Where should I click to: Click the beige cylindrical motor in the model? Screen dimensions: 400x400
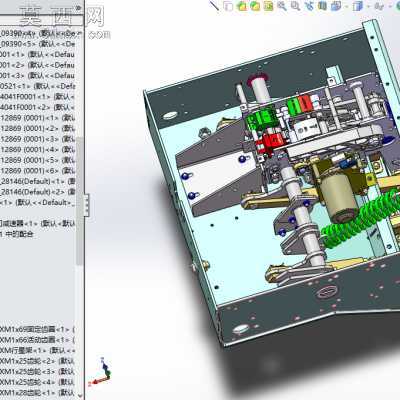point(338,198)
